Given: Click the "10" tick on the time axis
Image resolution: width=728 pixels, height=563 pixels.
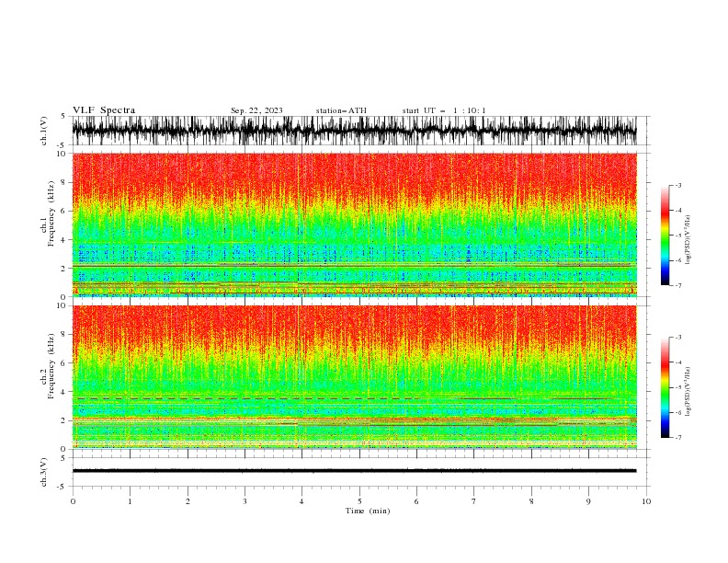Looking at the screenshot, I should [646, 501].
